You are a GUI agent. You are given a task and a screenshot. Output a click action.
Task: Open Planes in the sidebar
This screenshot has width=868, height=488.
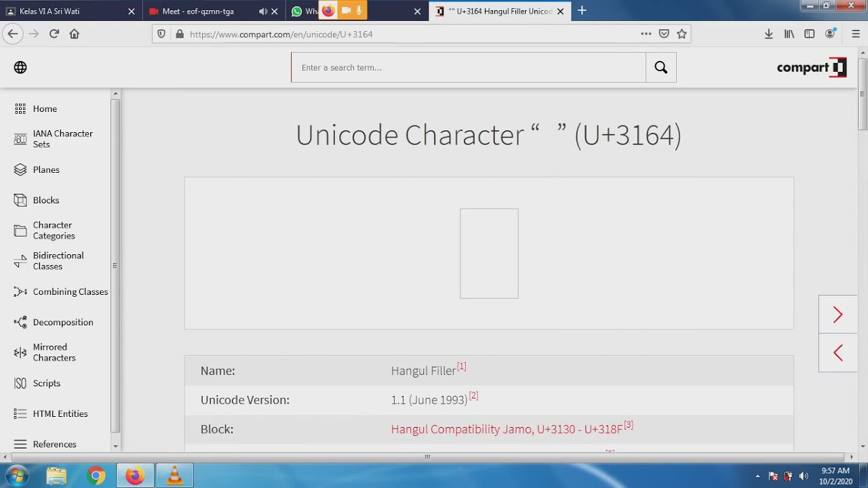46,169
